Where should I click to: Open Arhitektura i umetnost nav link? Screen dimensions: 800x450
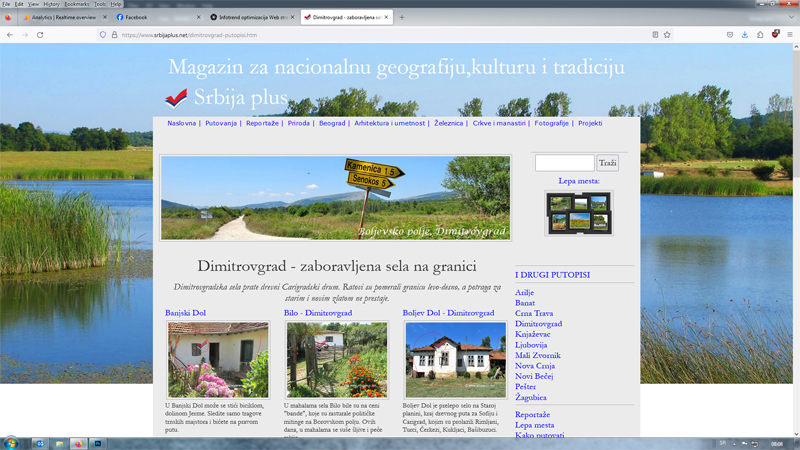389,123
